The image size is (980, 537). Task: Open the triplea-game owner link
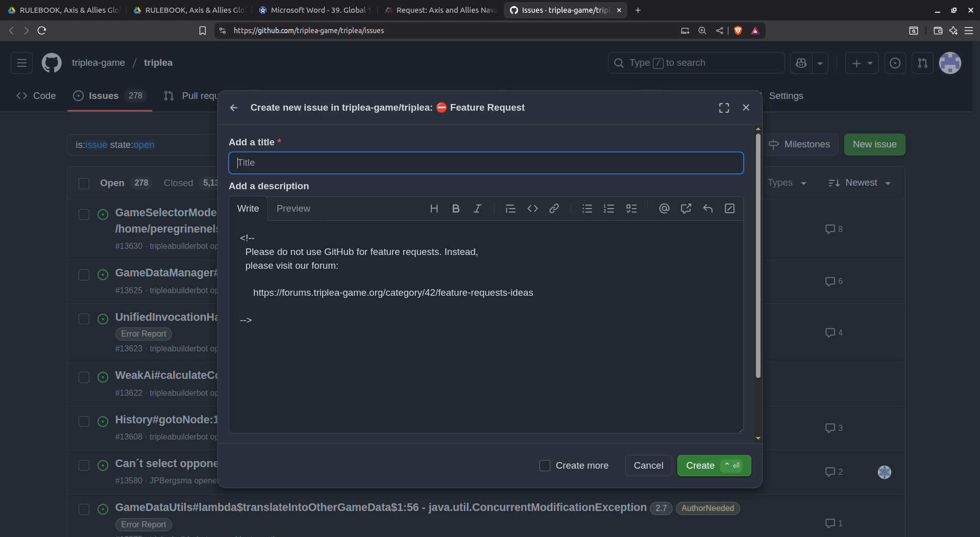point(99,63)
